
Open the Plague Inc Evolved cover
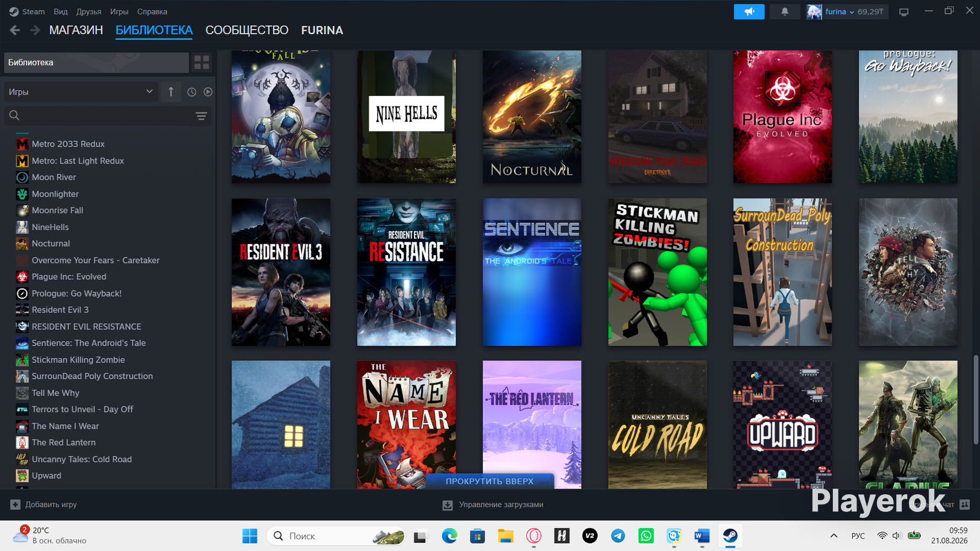pos(783,117)
